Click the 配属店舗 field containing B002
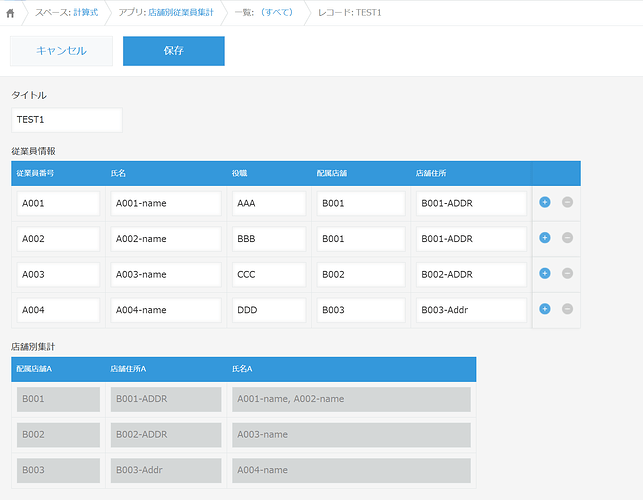 pos(360,274)
